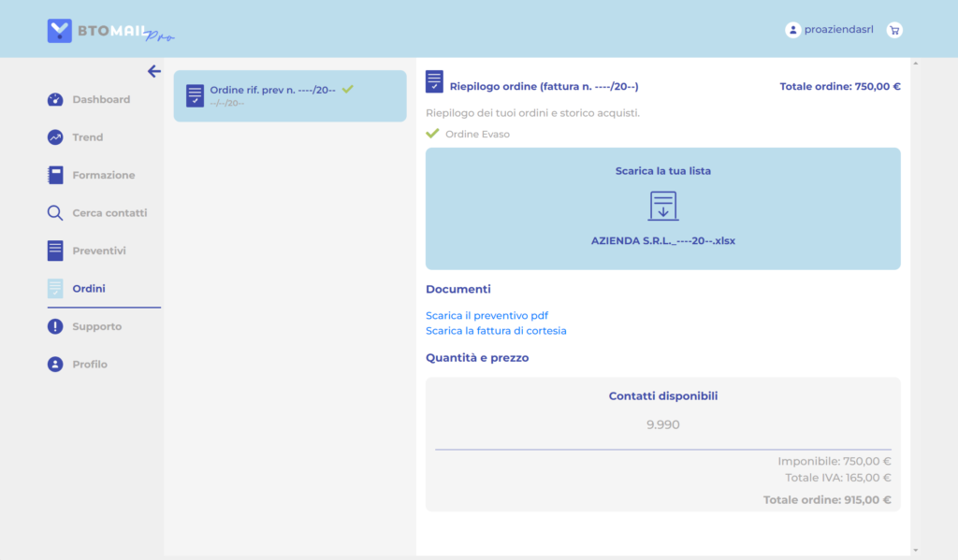The height and width of the screenshot is (560, 958).
Task: Click the Supporto exclamation icon
Action: click(55, 326)
